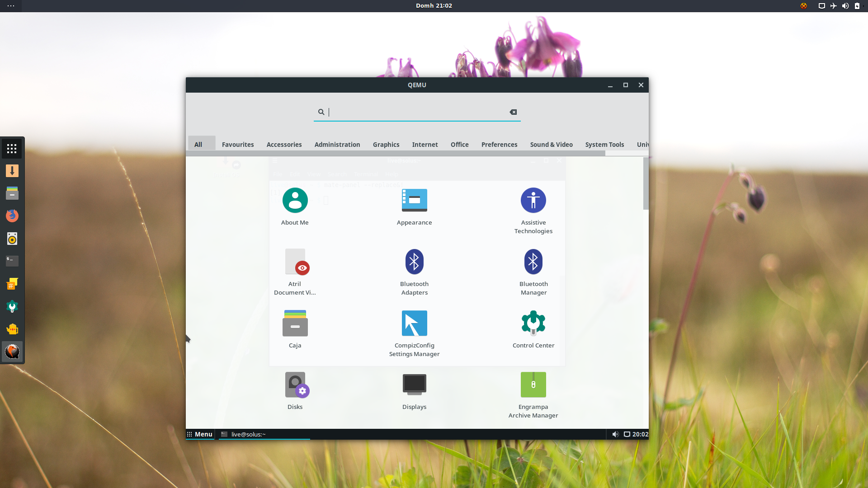Click the host panel display tray icon

[822, 6]
